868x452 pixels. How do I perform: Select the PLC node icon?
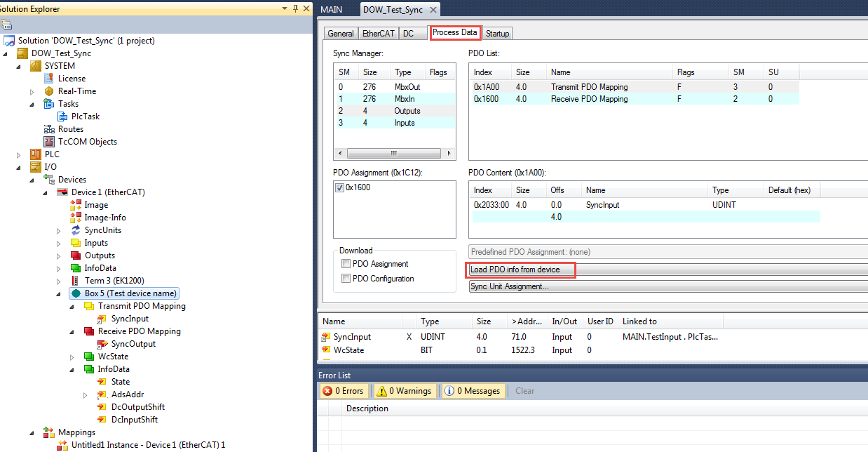(36, 154)
